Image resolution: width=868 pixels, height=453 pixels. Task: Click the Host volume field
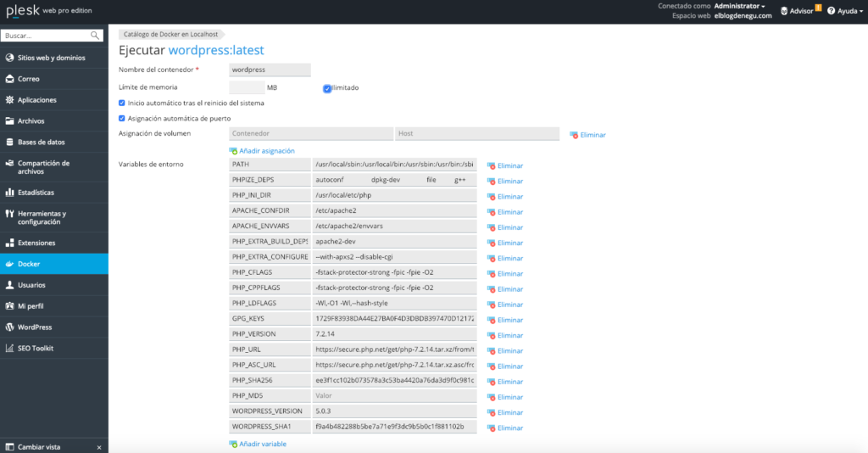pos(477,133)
